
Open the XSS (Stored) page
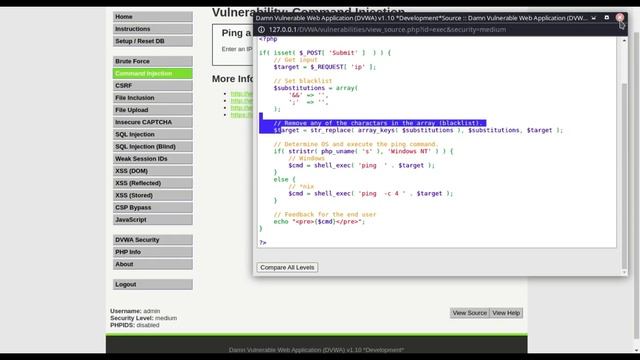pos(152,196)
